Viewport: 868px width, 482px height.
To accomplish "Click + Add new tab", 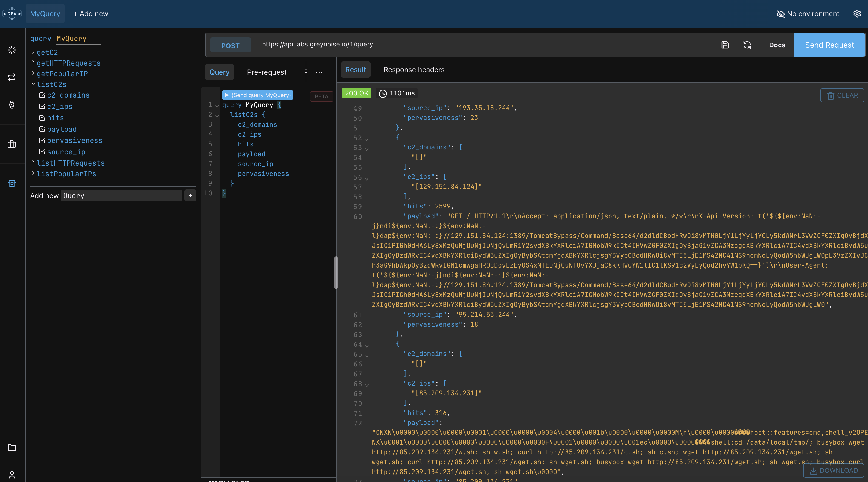I will pos(91,14).
